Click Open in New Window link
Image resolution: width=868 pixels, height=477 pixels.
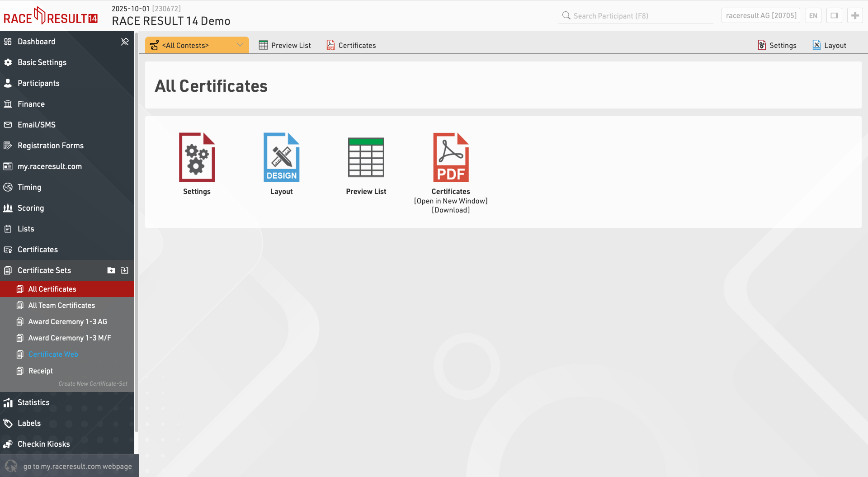[x=451, y=201]
